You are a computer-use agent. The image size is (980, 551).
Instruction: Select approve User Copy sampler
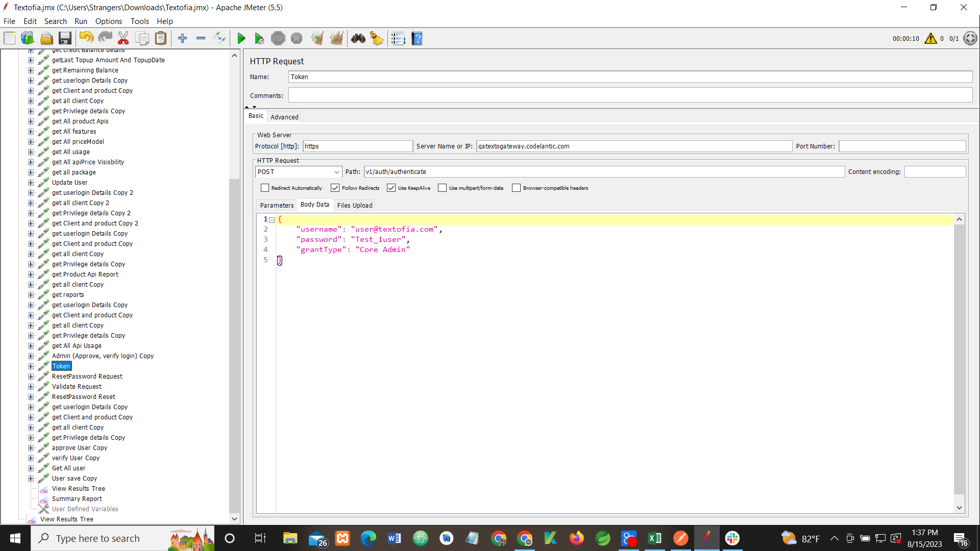coord(80,448)
